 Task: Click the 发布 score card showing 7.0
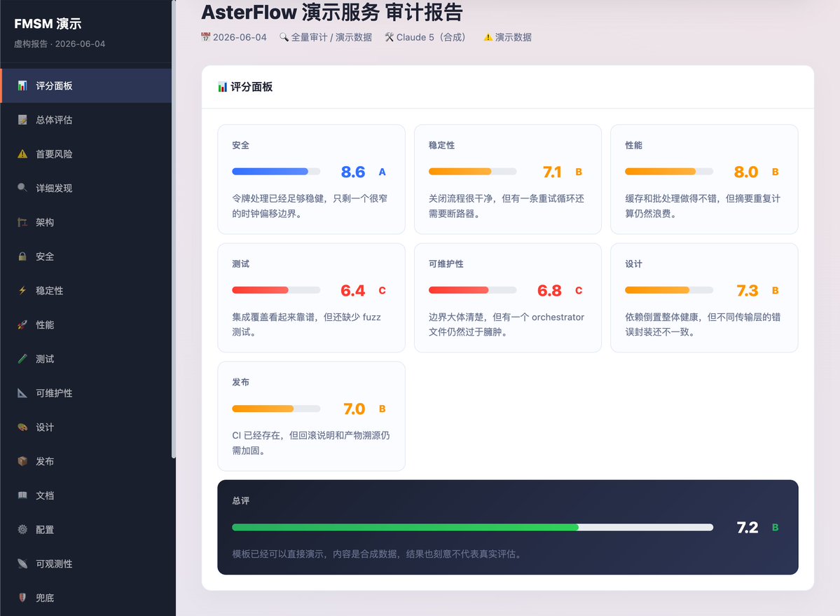pyautogui.click(x=311, y=416)
